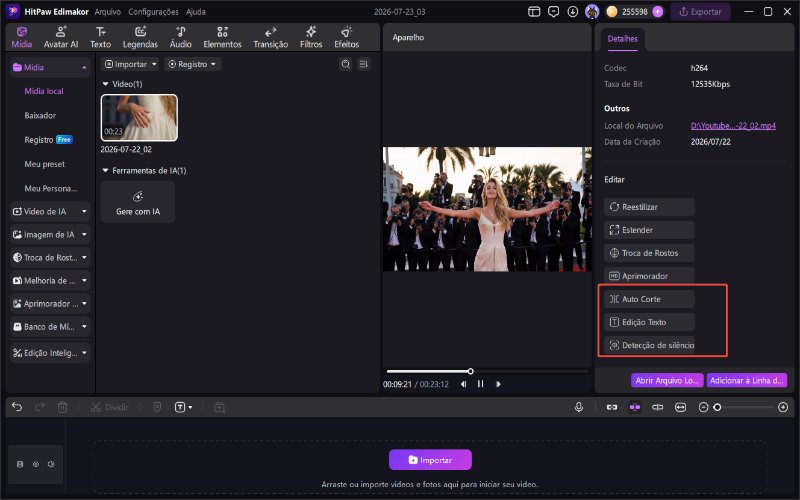Viewport: 800px width, 500px height.
Task: Toggle the track visibility eye icon
Action: [x=36, y=464]
